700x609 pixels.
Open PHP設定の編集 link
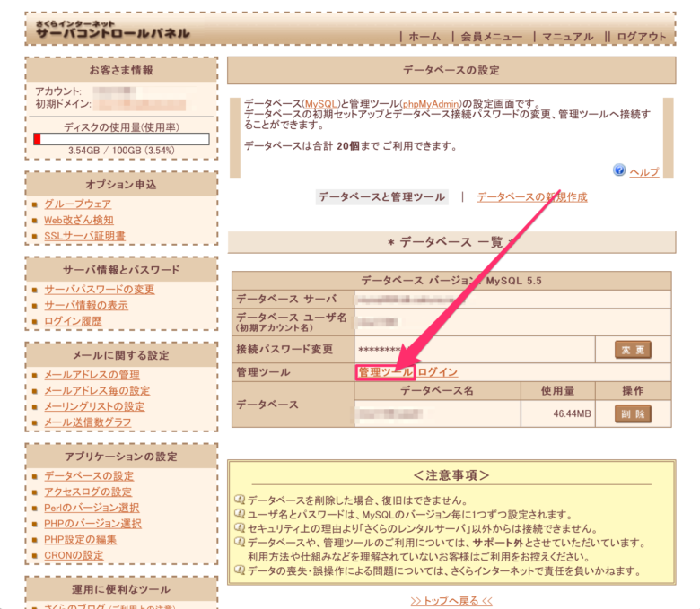click(x=81, y=539)
